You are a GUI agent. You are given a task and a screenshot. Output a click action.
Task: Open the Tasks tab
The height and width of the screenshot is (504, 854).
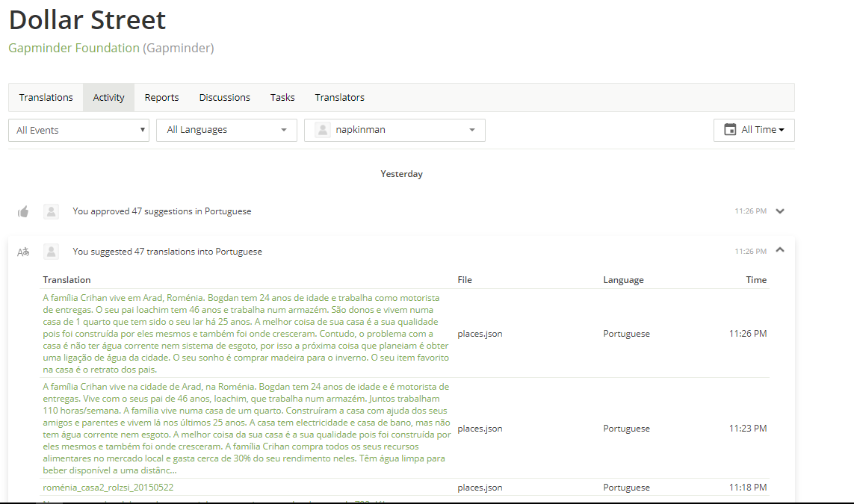pos(282,97)
